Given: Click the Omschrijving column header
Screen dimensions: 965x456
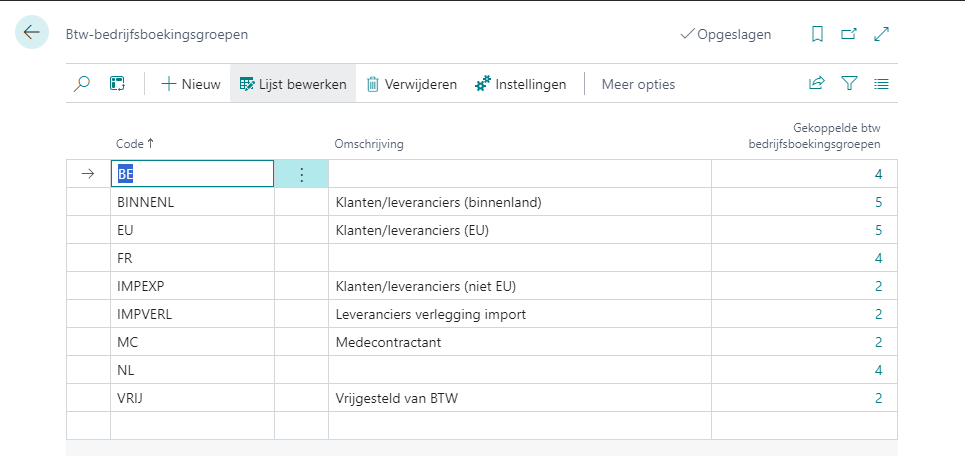Looking at the screenshot, I should [x=369, y=144].
